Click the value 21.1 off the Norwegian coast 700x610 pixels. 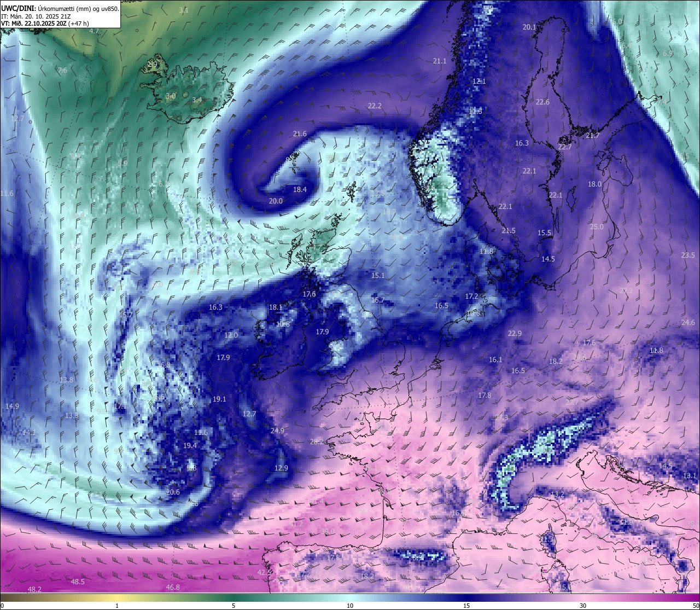click(x=440, y=61)
